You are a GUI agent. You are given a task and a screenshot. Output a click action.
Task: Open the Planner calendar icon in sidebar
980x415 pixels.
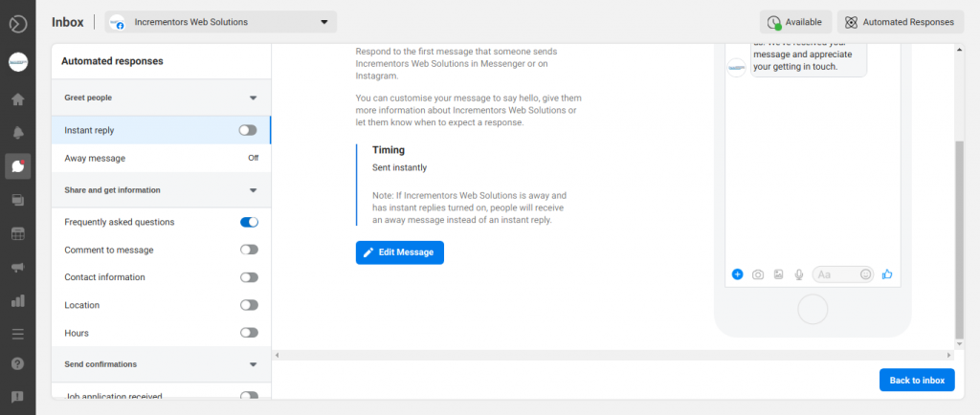[x=17, y=234]
